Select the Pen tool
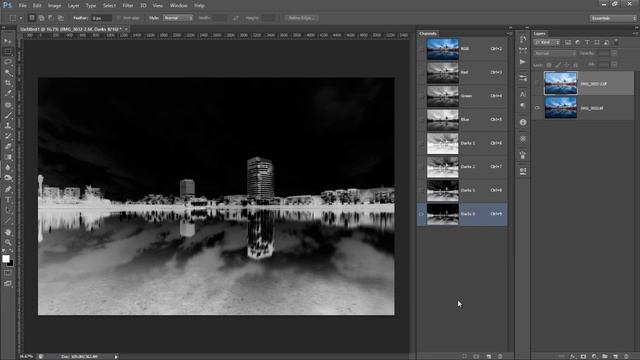This screenshot has width=640, height=360. coord(8,189)
